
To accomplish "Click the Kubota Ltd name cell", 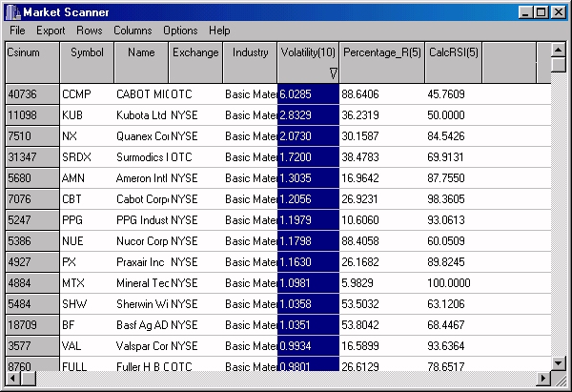I will (141, 115).
